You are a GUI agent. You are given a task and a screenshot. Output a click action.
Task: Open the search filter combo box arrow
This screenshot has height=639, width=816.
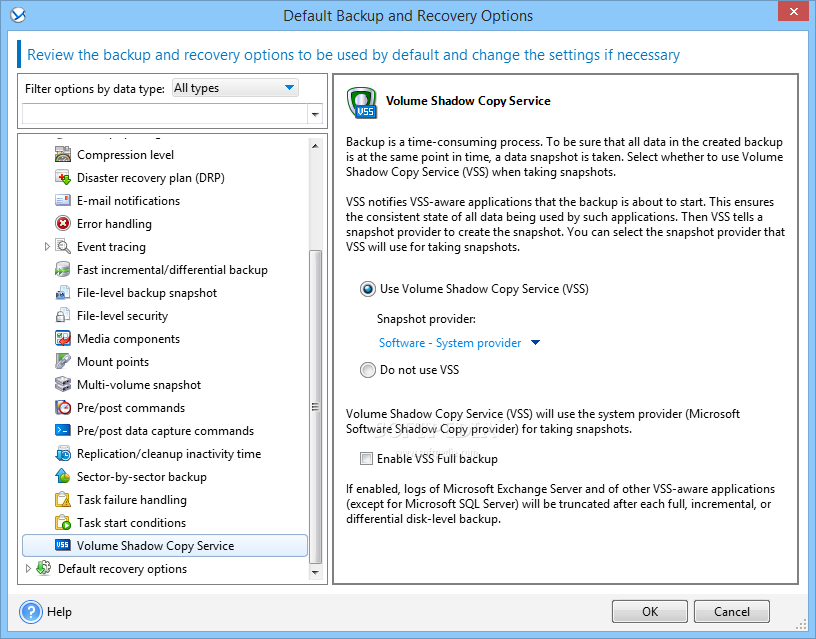pyautogui.click(x=315, y=114)
